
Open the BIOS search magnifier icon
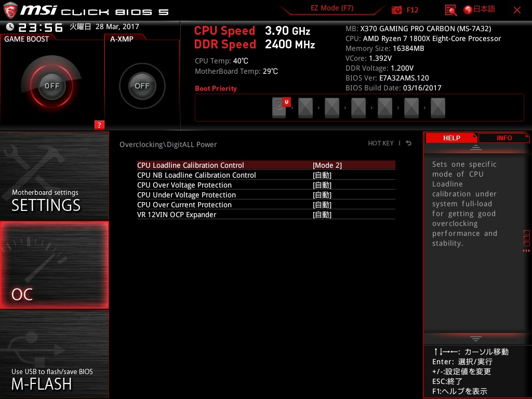450,10
